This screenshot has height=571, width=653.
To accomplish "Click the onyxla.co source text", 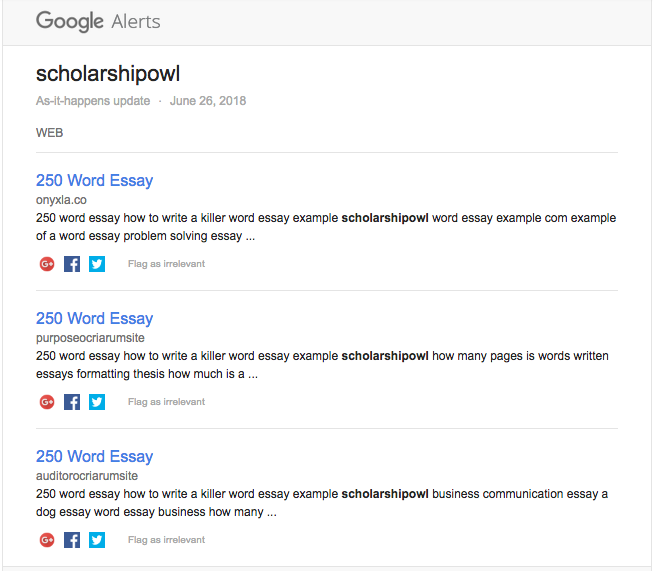I will click(x=61, y=200).
